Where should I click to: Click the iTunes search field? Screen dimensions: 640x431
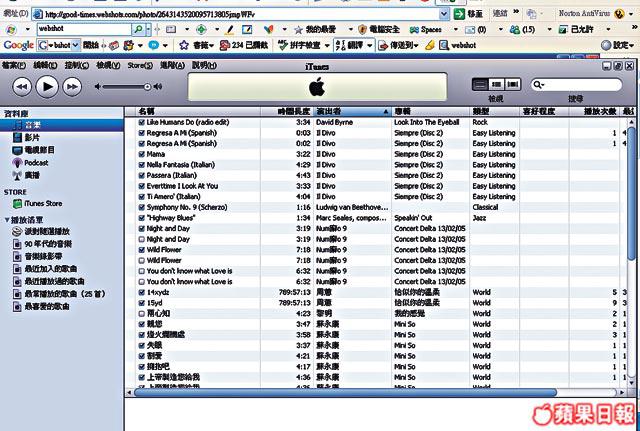[x=576, y=84]
